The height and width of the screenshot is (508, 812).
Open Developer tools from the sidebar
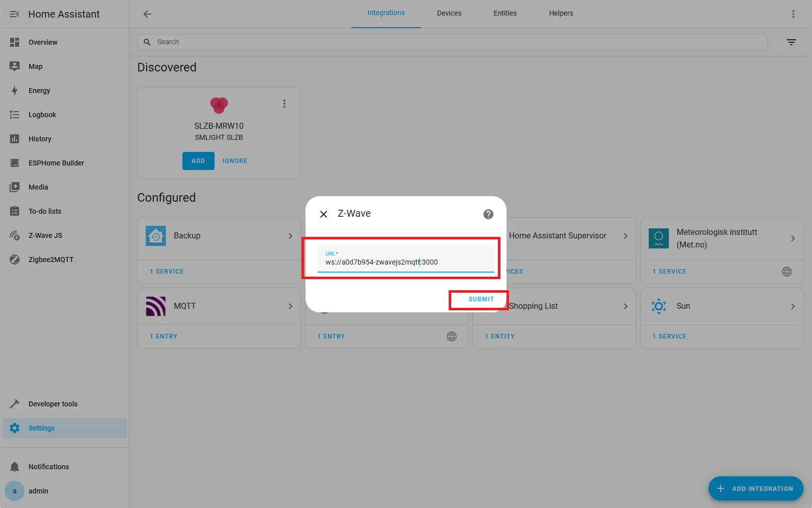(x=53, y=403)
